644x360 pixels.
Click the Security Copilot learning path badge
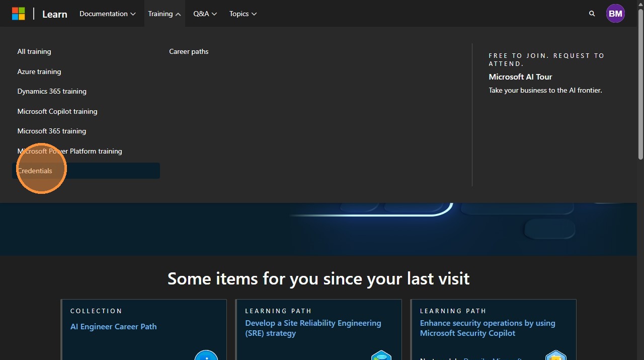pyautogui.click(x=556, y=355)
